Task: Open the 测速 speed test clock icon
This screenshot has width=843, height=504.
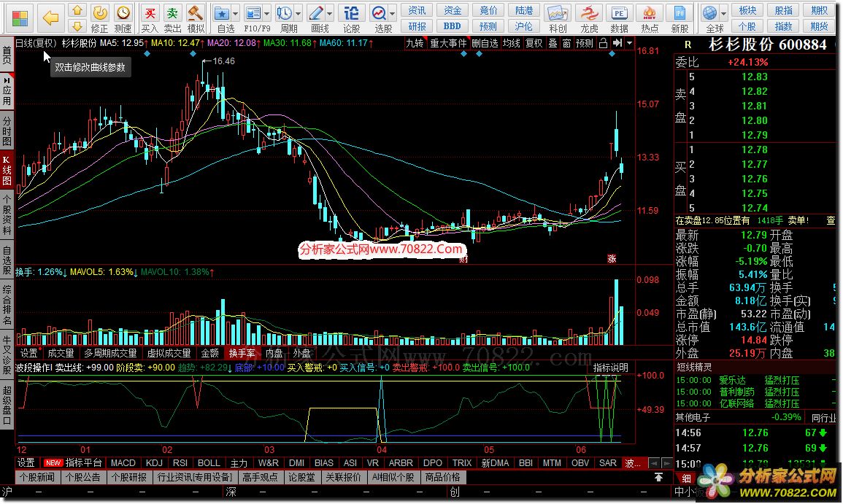Action: point(123,18)
